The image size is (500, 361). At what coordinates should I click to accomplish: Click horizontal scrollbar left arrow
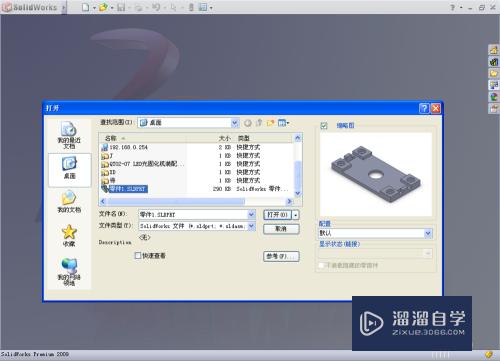click(103, 201)
